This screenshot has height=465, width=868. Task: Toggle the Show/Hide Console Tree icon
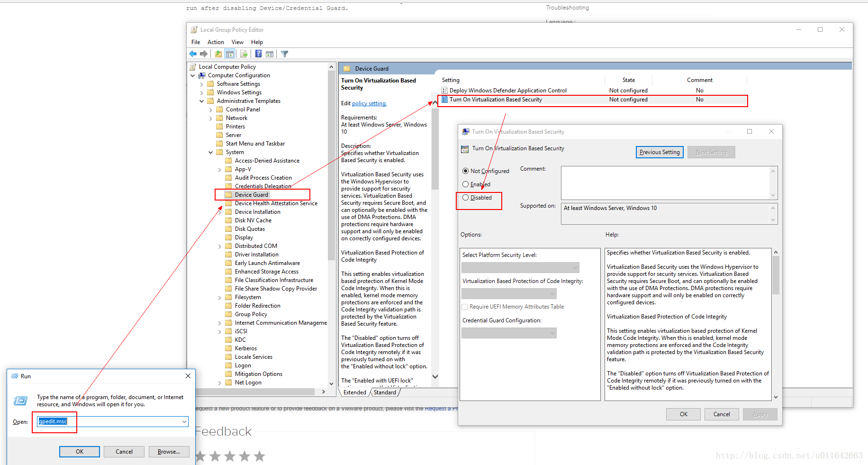point(230,54)
